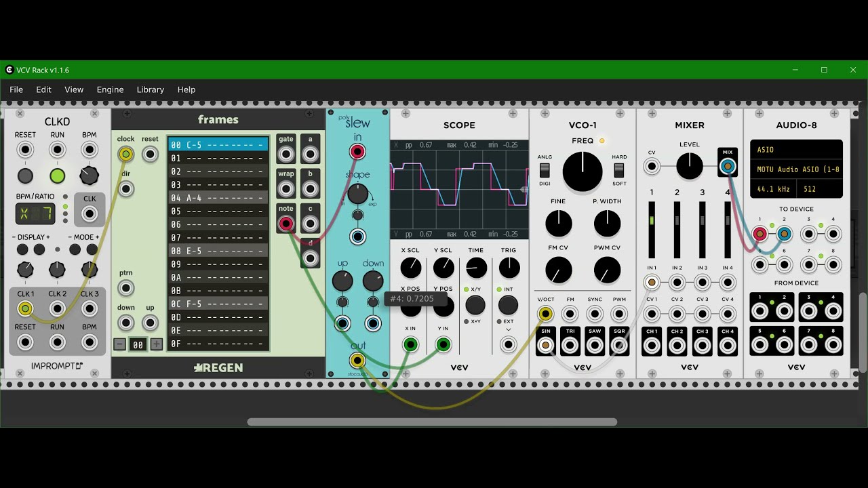Click the VCO-1 SIN output jack
Viewport: 868px width, 488px height.
pyautogui.click(x=545, y=345)
